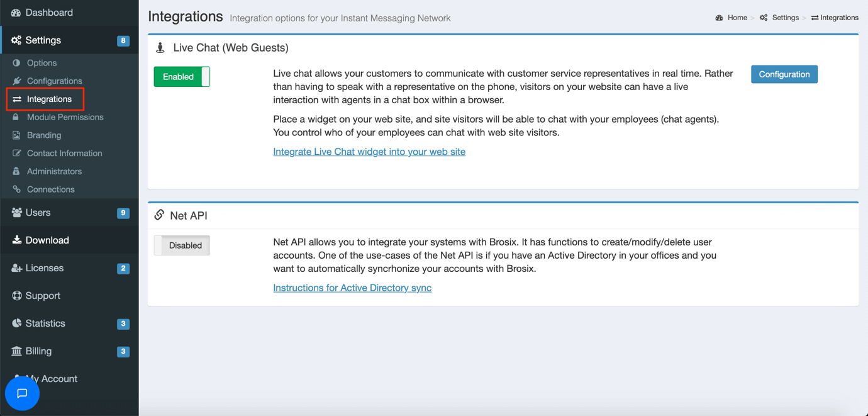Follow Instructions for Active Directory sync link
868x416 pixels.
pyautogui.click(x=352, y=288)
